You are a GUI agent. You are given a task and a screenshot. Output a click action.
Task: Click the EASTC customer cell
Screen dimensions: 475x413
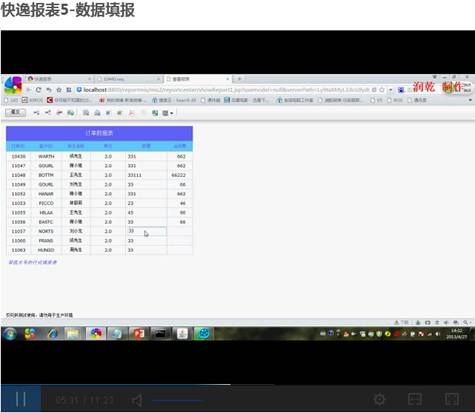[x=46, y=222]
